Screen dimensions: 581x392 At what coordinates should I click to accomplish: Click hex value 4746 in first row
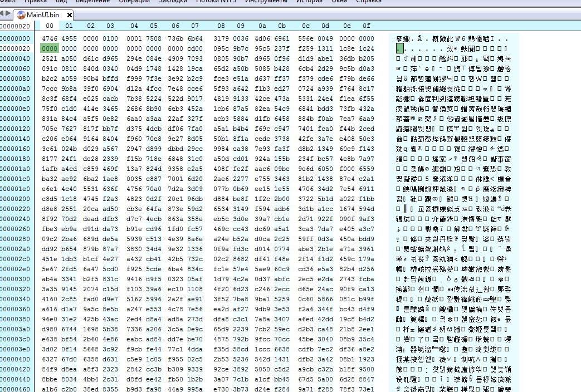50,38
